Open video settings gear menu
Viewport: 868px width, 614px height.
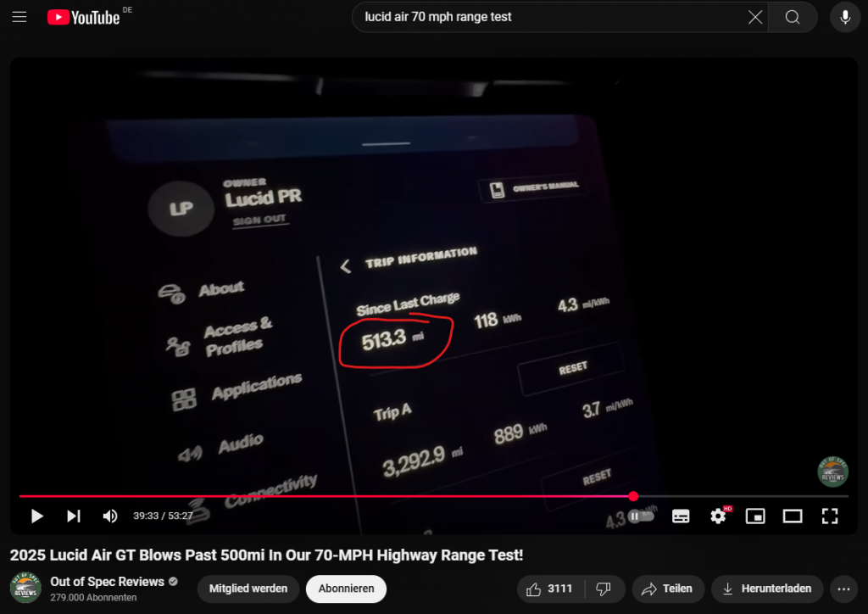click(718, 516)
